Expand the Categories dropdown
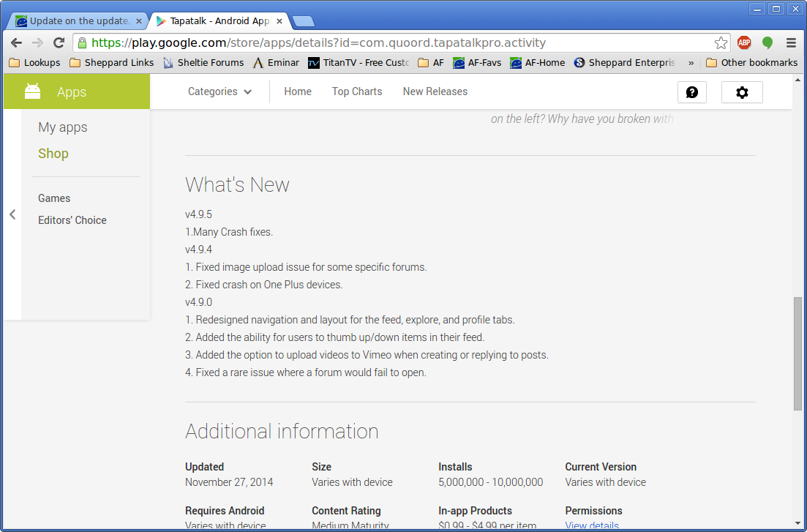Viewport: 807px width, 532px height. (x=219, y=91)
